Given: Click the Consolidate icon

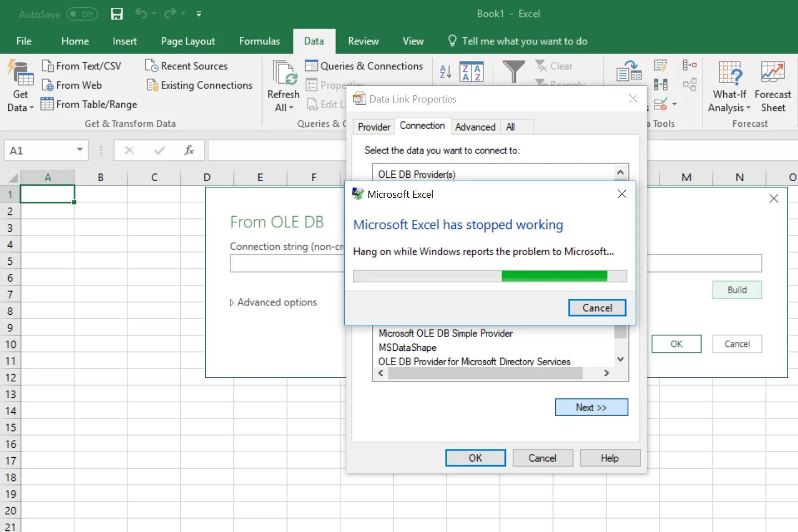Looking at the screenshot, I should pyautogui.click(x=689, y=65).
